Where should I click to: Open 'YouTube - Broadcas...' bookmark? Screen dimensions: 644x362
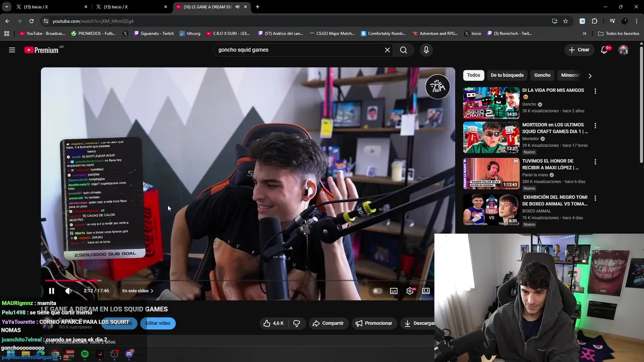click(42, 34)
